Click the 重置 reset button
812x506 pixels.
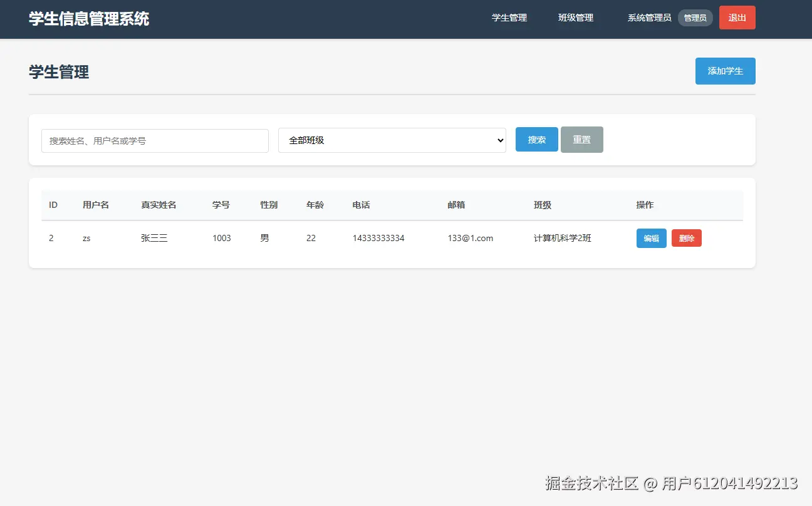pyautogui.click(x=581, y=139)
